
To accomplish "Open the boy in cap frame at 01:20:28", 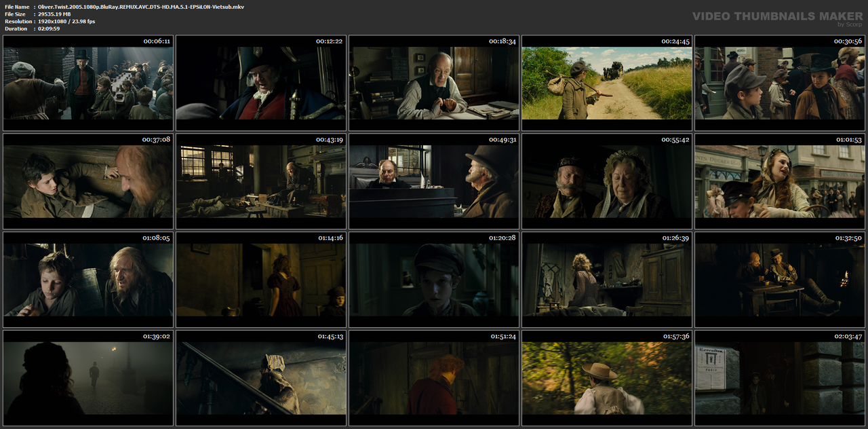I will pos(434,280).
